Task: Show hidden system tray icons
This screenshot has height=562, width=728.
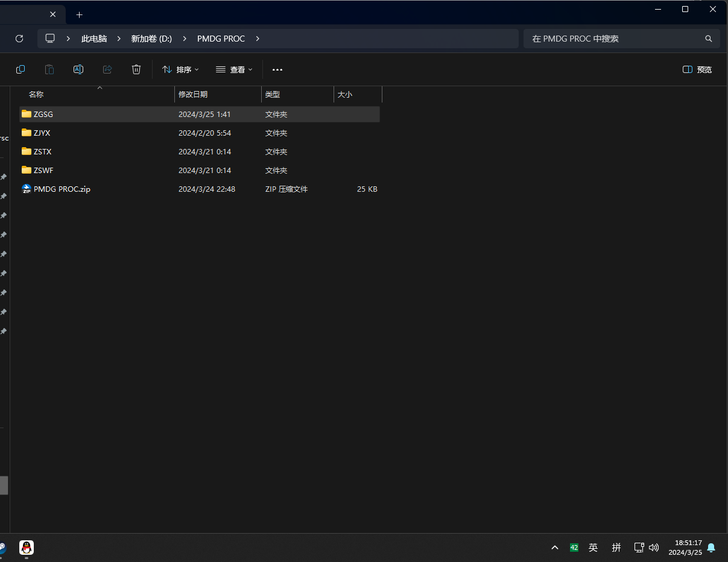Action: (555, 548)
